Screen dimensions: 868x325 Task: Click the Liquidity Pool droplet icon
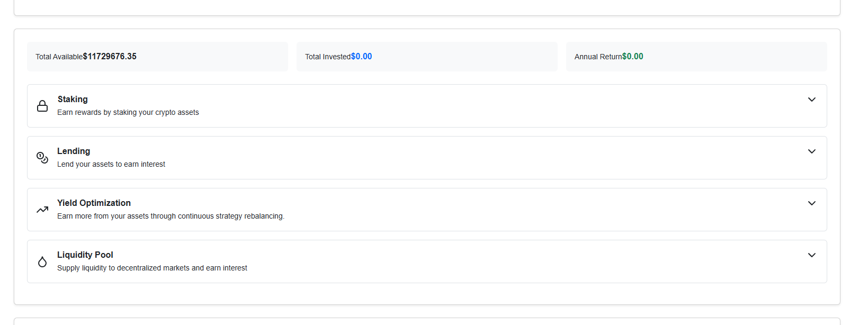42,261
